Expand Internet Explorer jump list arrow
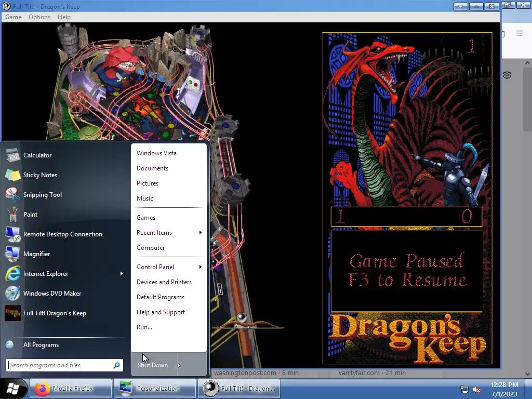This screenshot has width=532, height=399. point(121,274)
